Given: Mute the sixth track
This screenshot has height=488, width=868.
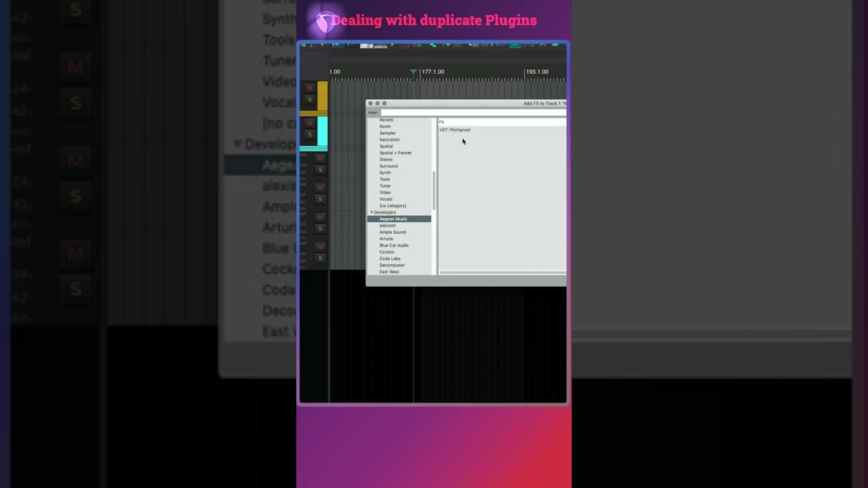Looking at the screenshot, I should coord(321,247).
